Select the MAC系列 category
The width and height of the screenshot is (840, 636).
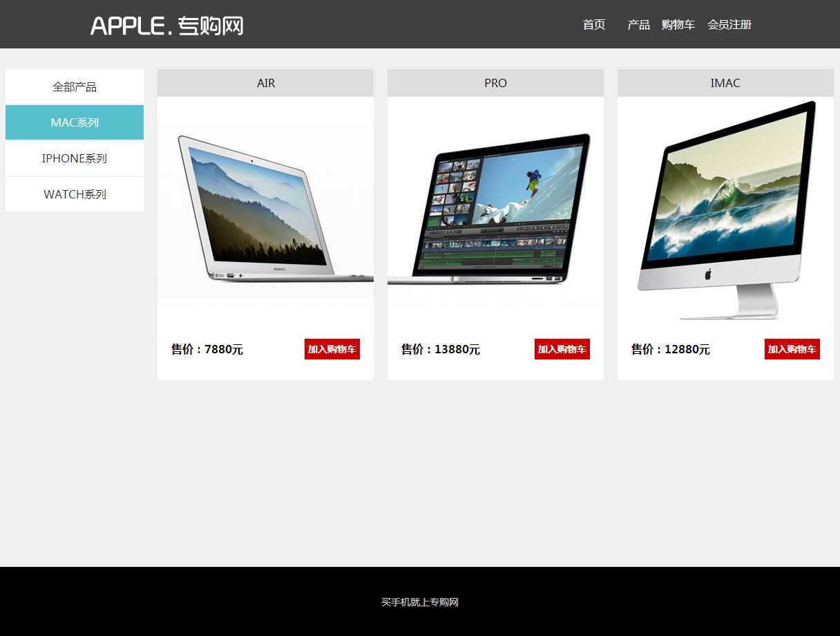tap(75, 122)
